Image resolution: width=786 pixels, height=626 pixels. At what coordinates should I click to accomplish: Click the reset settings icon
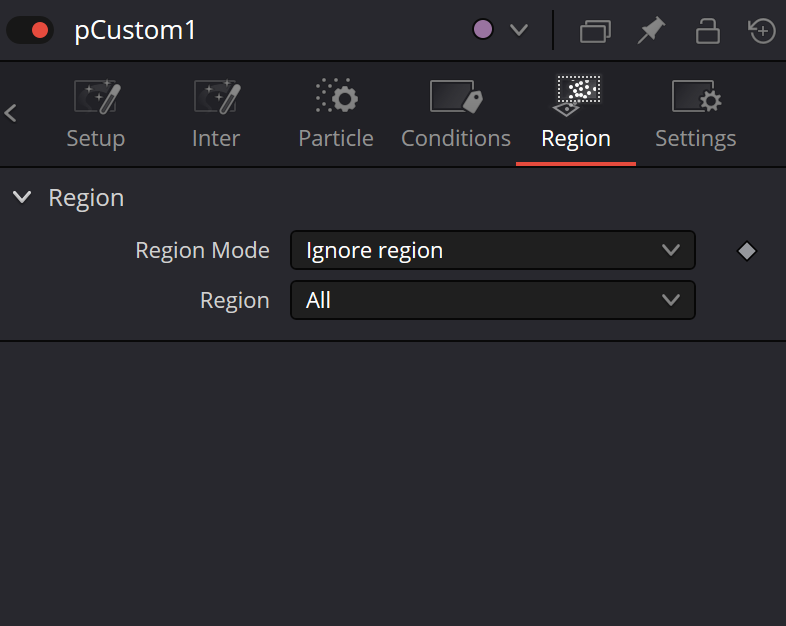(x=762, y=31)
